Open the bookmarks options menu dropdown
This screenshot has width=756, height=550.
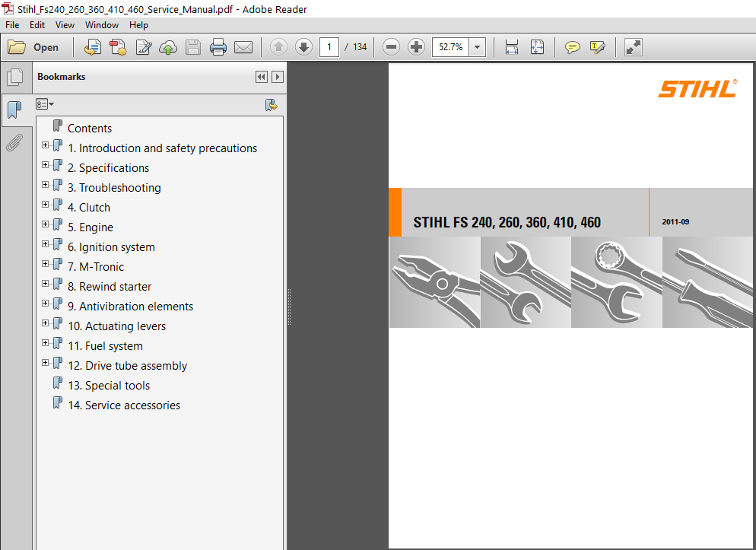(45, 104)
